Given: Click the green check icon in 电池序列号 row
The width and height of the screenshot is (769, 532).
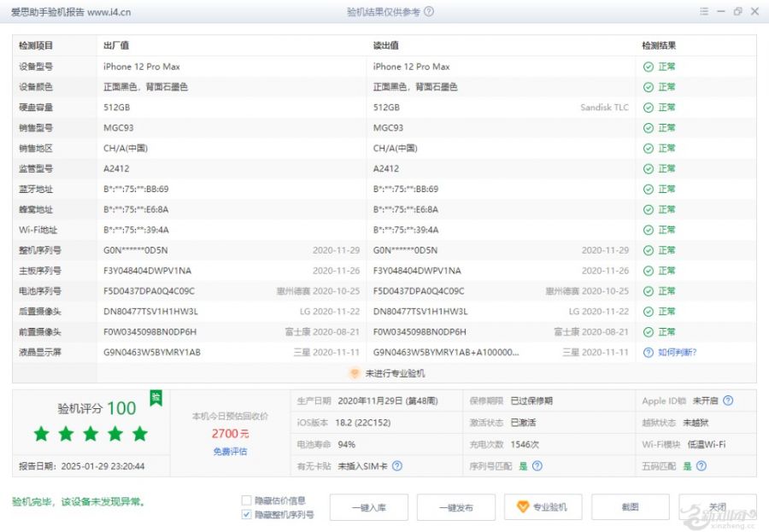Looking at the screenshot, I should click(x=649, y=291).
